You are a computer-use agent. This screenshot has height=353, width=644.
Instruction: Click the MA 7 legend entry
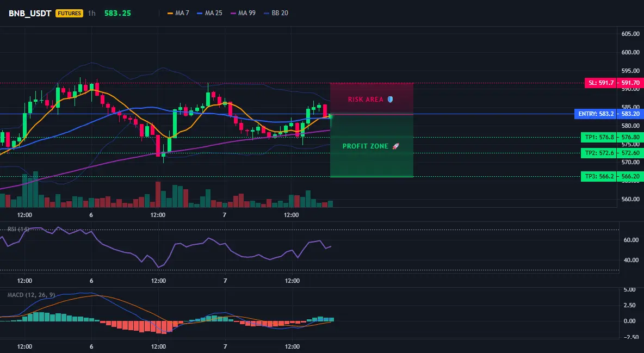tap(178, 13)
